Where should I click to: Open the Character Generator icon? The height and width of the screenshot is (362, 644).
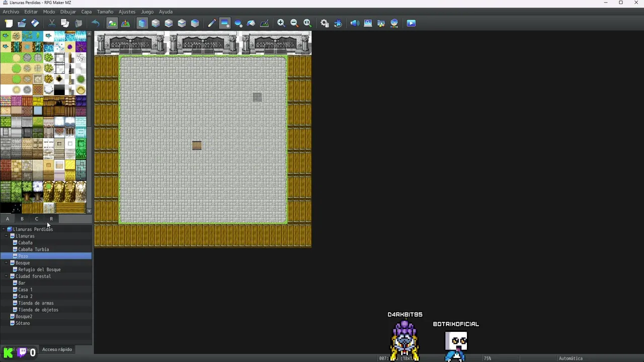[x=394, y=23]
